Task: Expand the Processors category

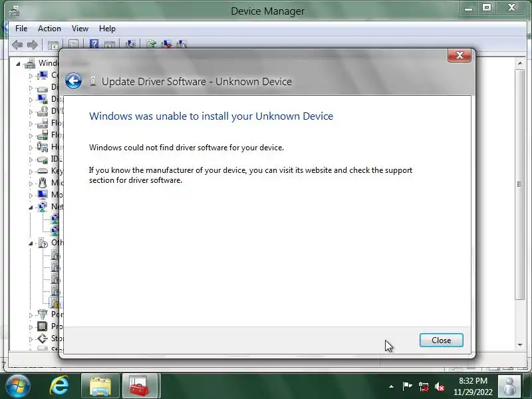Action: click(31, 327)
